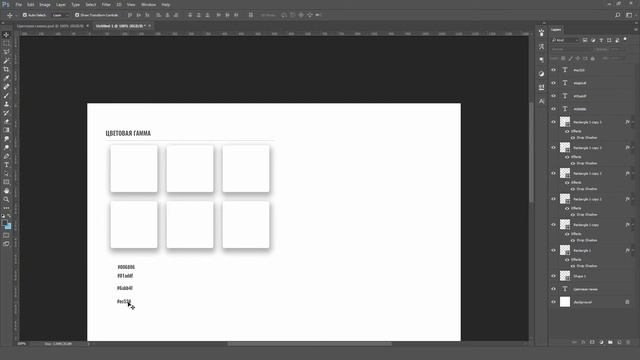640x360 pixels.
Task: Select the Eraser tool
Action: pyautogui.click(x=6, y=122)
